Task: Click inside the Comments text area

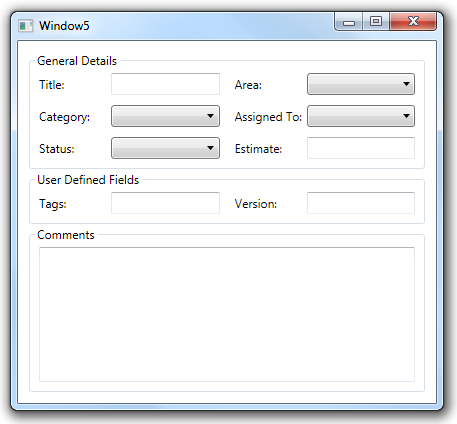Action: (227, 314)
